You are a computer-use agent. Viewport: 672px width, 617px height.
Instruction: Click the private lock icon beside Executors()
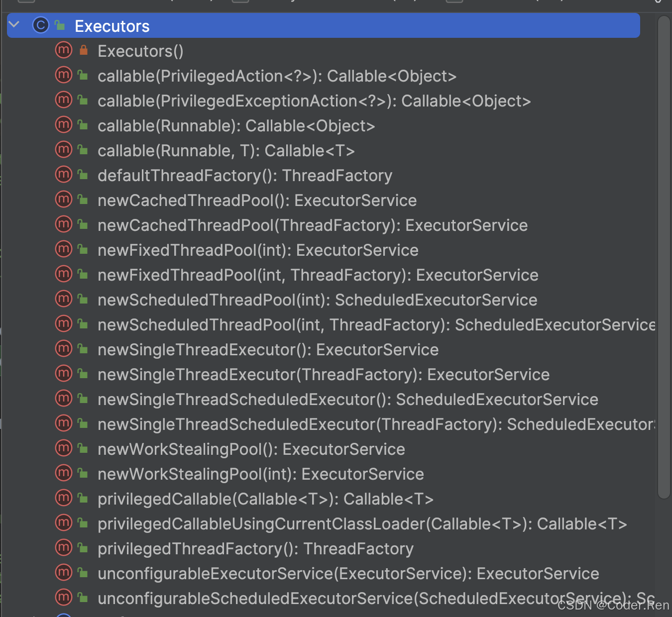84,50
